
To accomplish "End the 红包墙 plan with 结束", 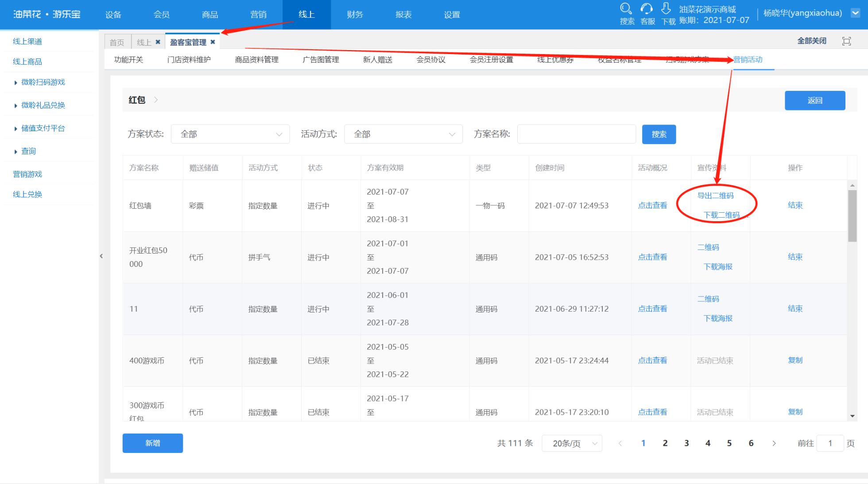I will [795, 205].
